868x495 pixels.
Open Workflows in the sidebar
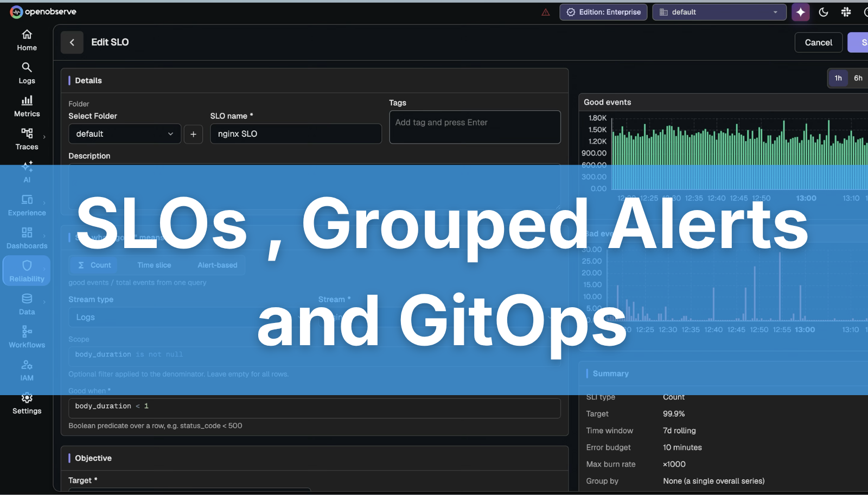pos(27,338)
